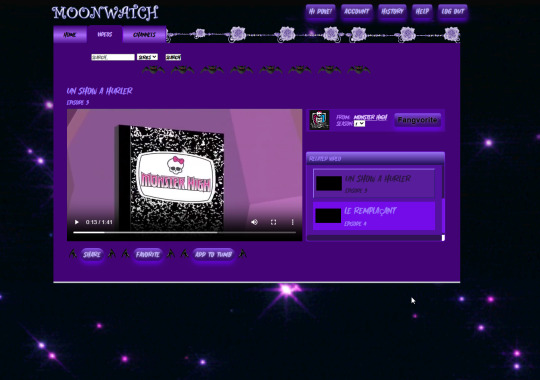This screenshot has width=540, height=380.
Task: Click the Related Video panel header
Action: (375, 158)
